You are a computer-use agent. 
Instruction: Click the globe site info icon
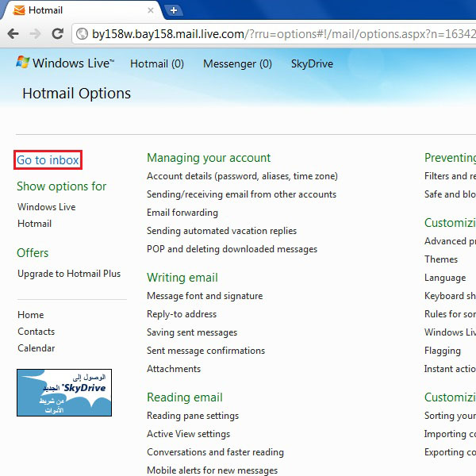pyautogui.click(x=82, y=33)
